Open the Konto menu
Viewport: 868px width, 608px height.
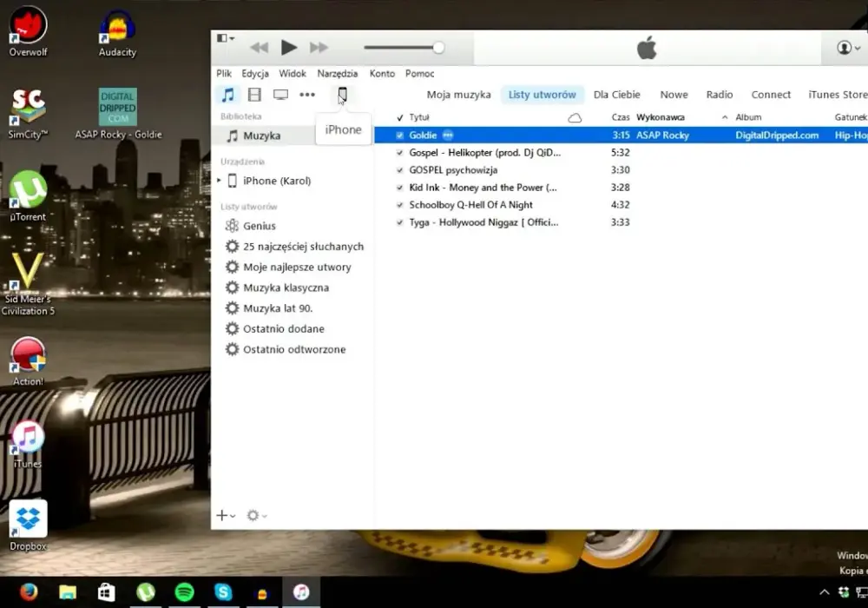pos(382,73)
